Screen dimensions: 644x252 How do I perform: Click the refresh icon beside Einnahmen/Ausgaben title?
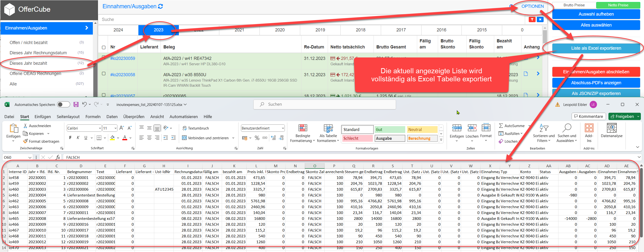(x=161, y=6)
